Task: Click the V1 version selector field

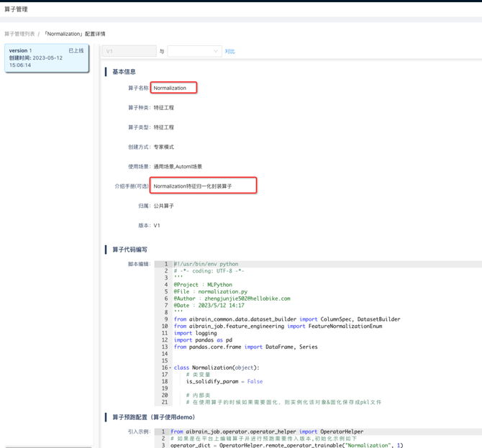Action: 129,51
